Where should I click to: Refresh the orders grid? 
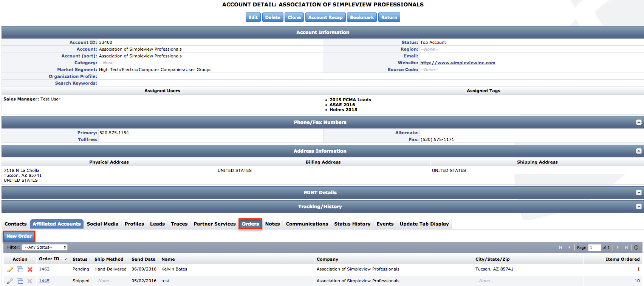(x=636, y=247)
